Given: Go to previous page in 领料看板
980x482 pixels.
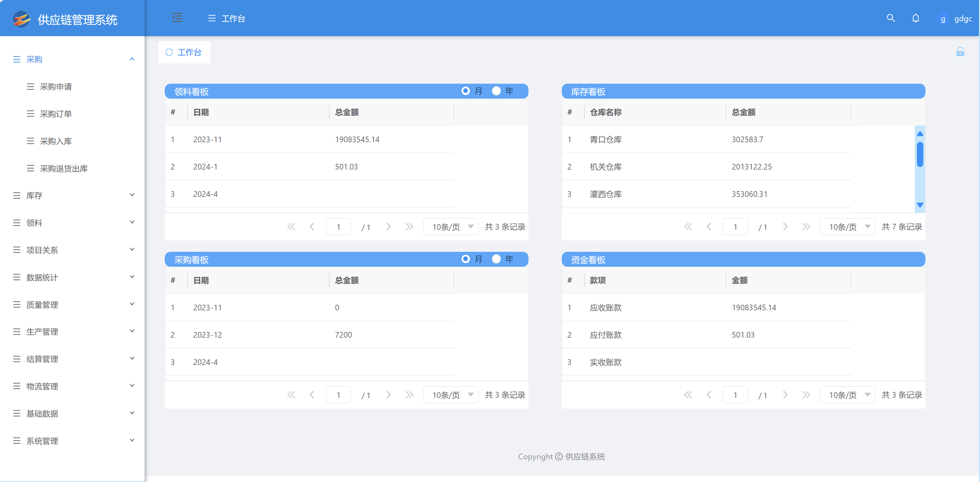Looking at the screenshot, I should point(312,227).
